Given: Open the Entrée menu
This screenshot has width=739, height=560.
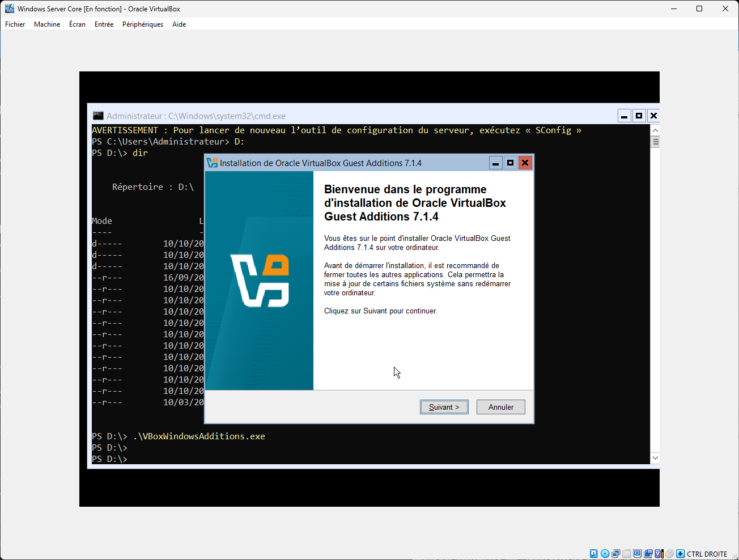Looking at the screenshot, I should point(104,24).
